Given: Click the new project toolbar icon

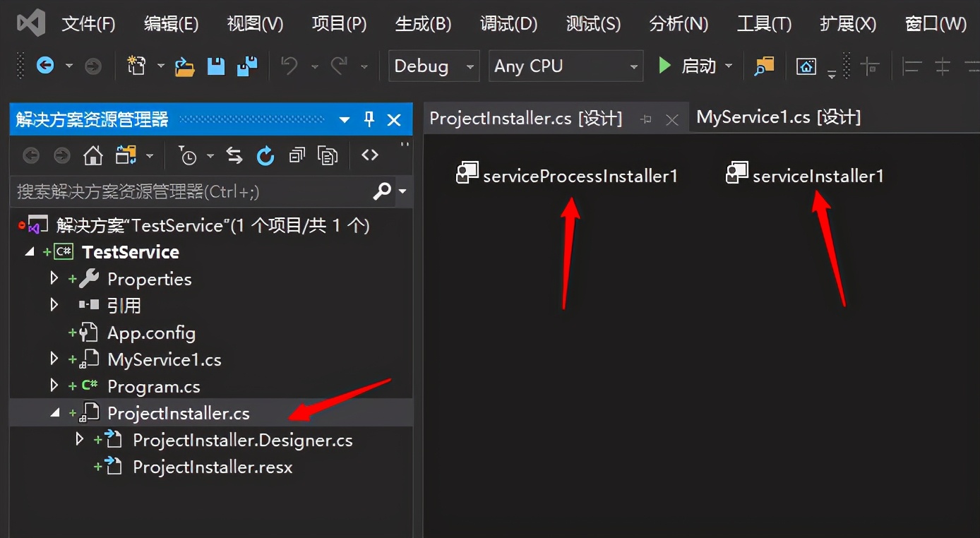Looking at the screenshot, I should (136, 66).
